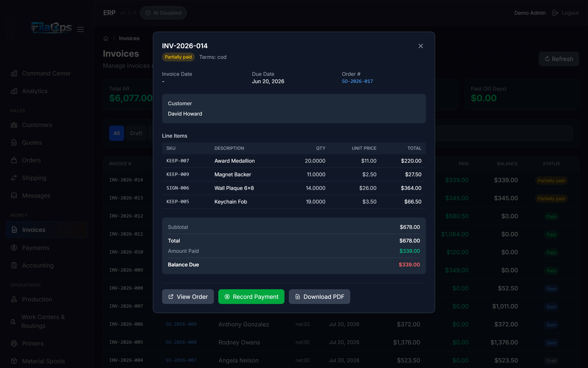Click the Production flask icon
Viewport: 588px width, 368px height.
pyautogui.click(x=14, y=299)
